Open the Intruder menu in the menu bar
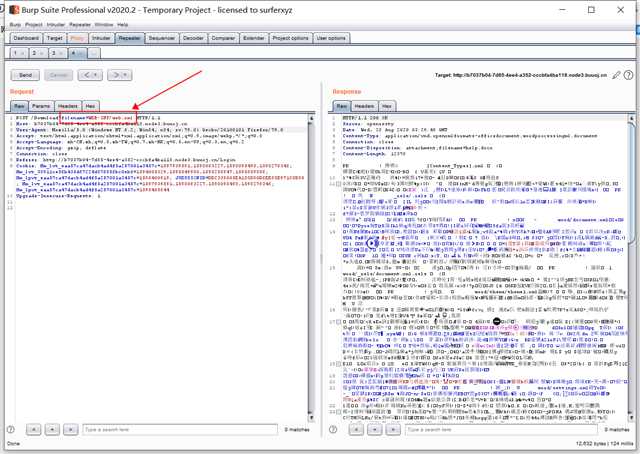The height and width of the screenshot is (454, 640). click(x=56, y=24)
